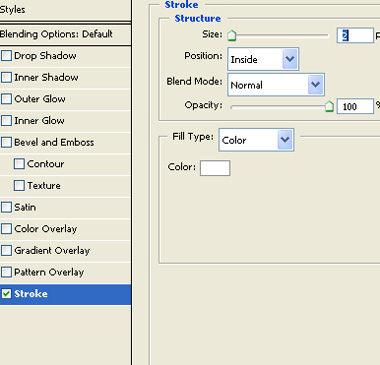
Task: Select the Inner Glow style label
Action: click(39, 121)
